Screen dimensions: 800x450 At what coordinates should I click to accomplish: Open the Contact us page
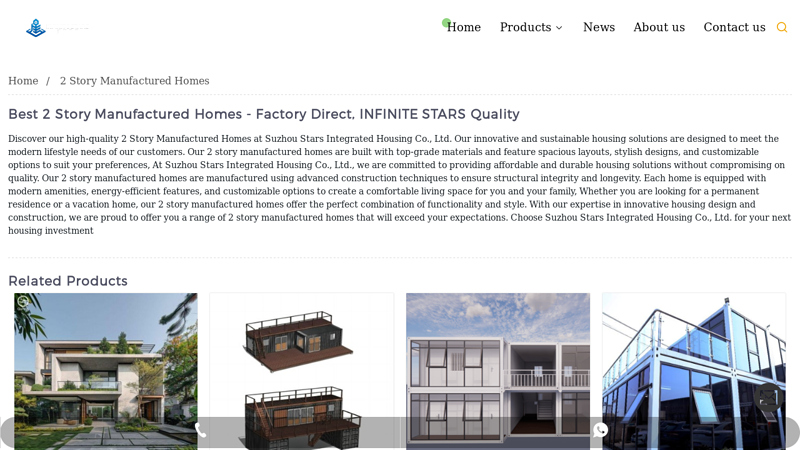click(734, 28)
